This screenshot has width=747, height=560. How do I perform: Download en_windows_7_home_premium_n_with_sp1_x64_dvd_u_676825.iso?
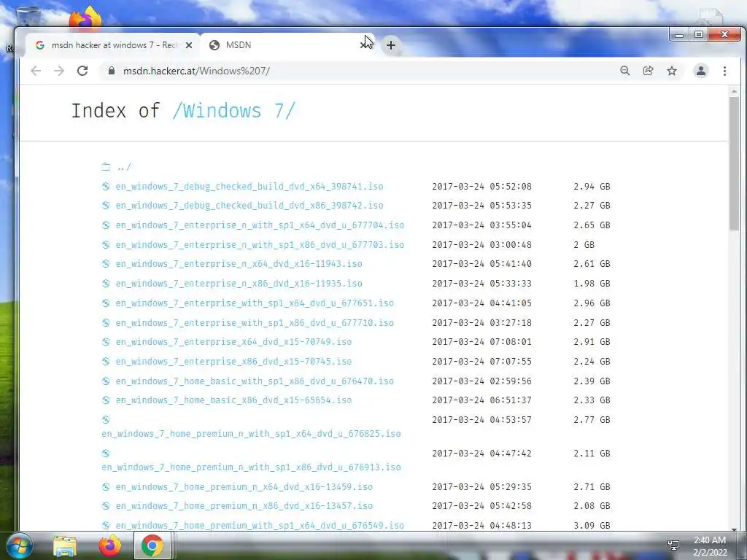(251, 434)
